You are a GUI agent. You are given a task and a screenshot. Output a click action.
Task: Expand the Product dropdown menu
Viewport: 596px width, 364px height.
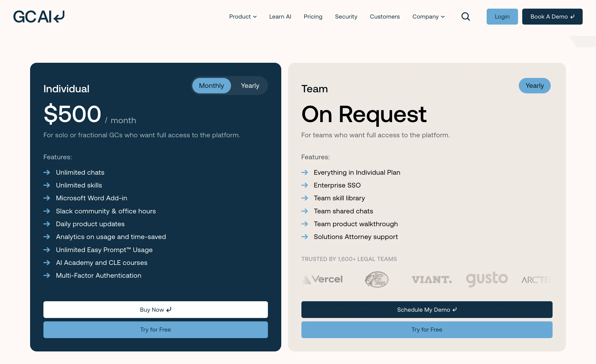pyautogui.click(x=243, y=17)
